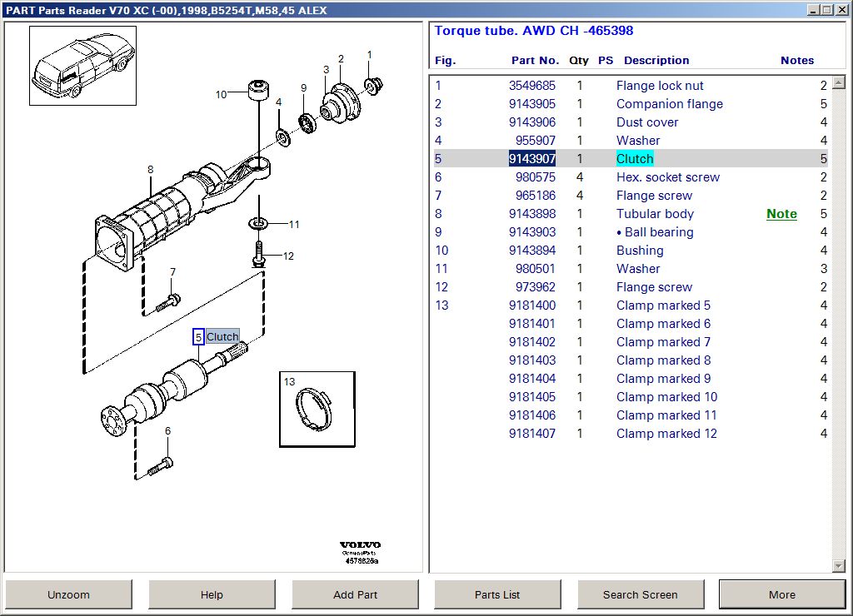This screenshot has width=853, height=616.
Task: Click highlighted part number 9143907
Action: [532, 159]
